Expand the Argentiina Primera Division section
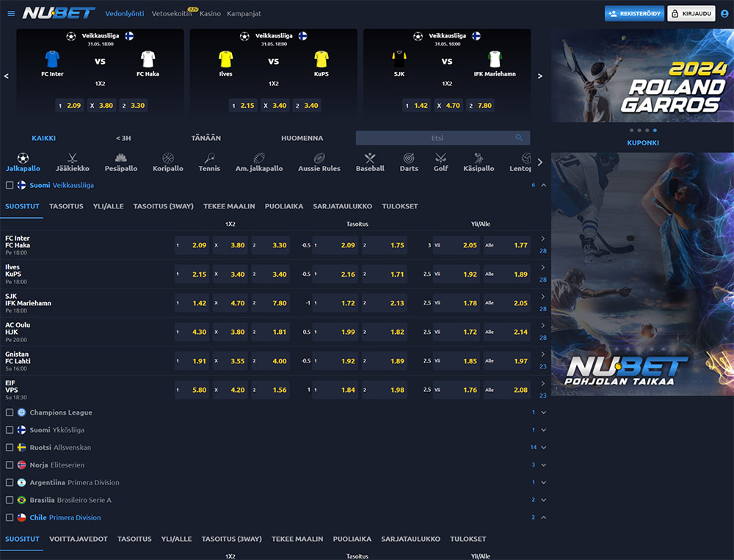Viewport: 734px width, 560px height. [543, 482]
